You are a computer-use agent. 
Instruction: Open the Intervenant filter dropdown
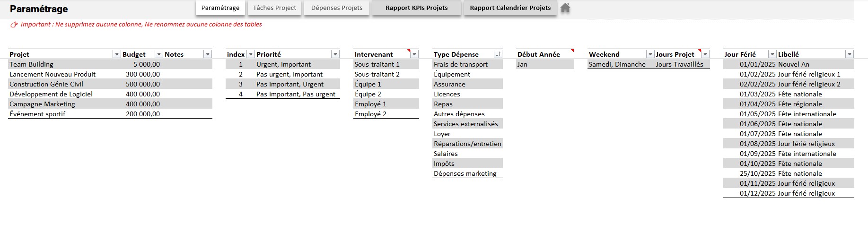tap(414, 54)
